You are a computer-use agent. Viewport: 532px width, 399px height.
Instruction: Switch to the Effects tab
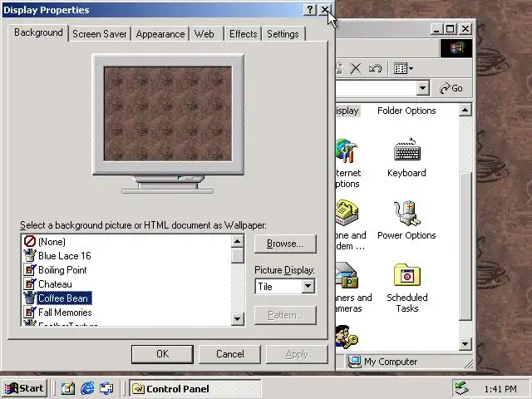click(243, 34)
